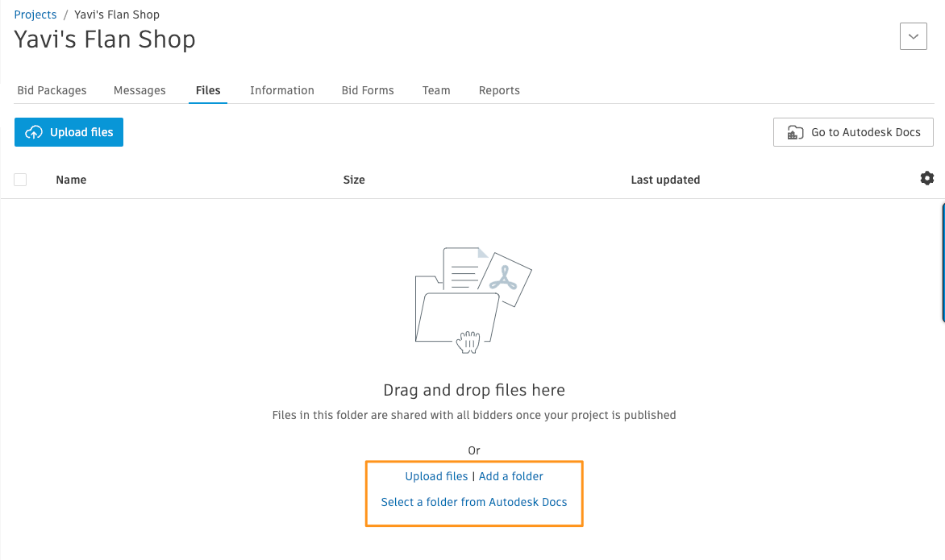This screenshot has width=945, height=560.
Task: Click the Add a folder link
Action: click(x=511, y=476)
